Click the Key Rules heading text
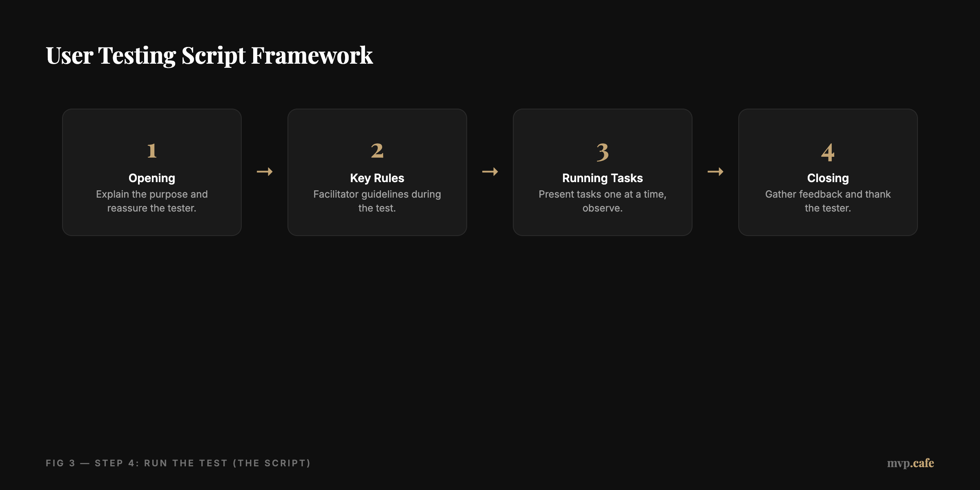Viewport: 980px width, 490px height. (x=377, y=178)
